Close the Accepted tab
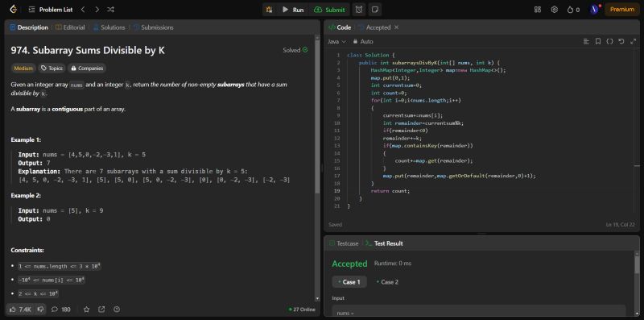 tap(396, 27)
